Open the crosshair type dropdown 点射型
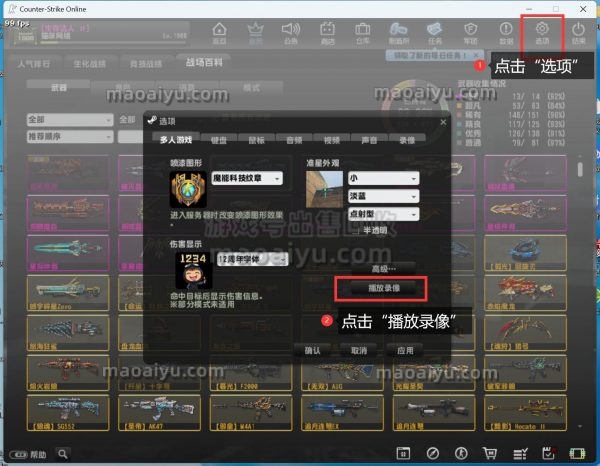600x466 pixels. pyautogui.click(x=383, y=214)
